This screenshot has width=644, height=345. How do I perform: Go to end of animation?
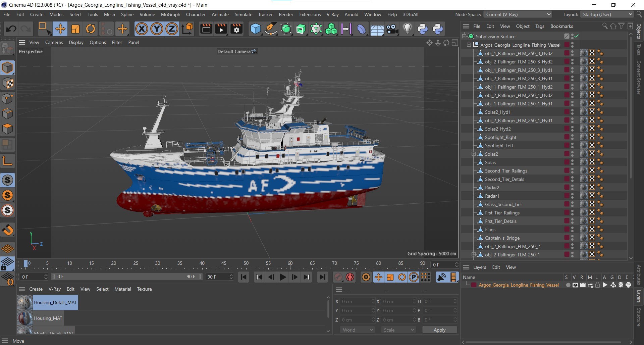point(322,277)
